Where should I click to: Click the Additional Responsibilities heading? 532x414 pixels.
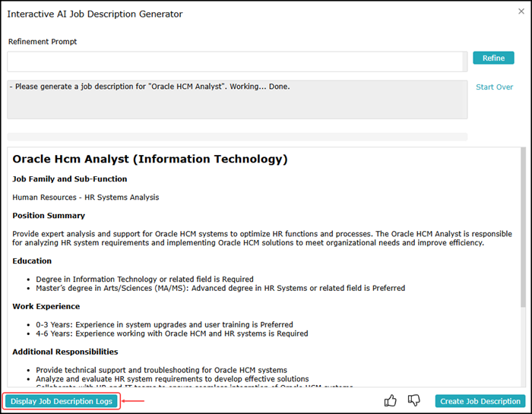click(65, 352)
